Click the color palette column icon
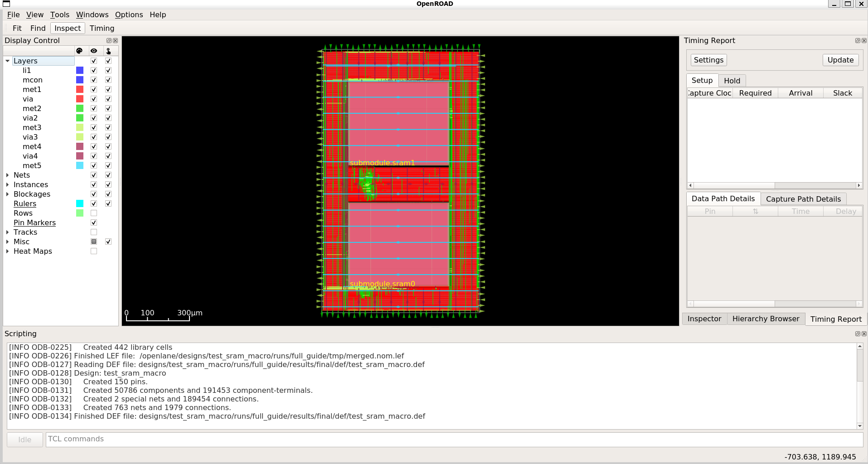Viewport: 868px width, 464px height. pyautogui.click(x=79, y=51)
